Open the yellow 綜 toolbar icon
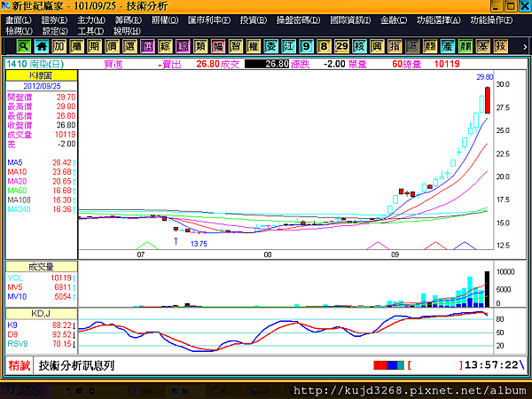The image size is (532, 399). 165,46
